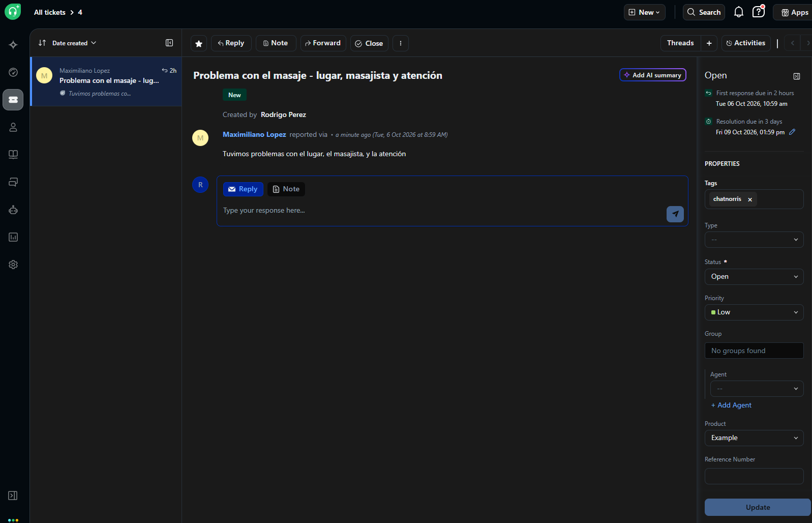Click the Reply toolbar button
Image resolution: width=812 pixels, height=523 pixels.
coord(231,43)
